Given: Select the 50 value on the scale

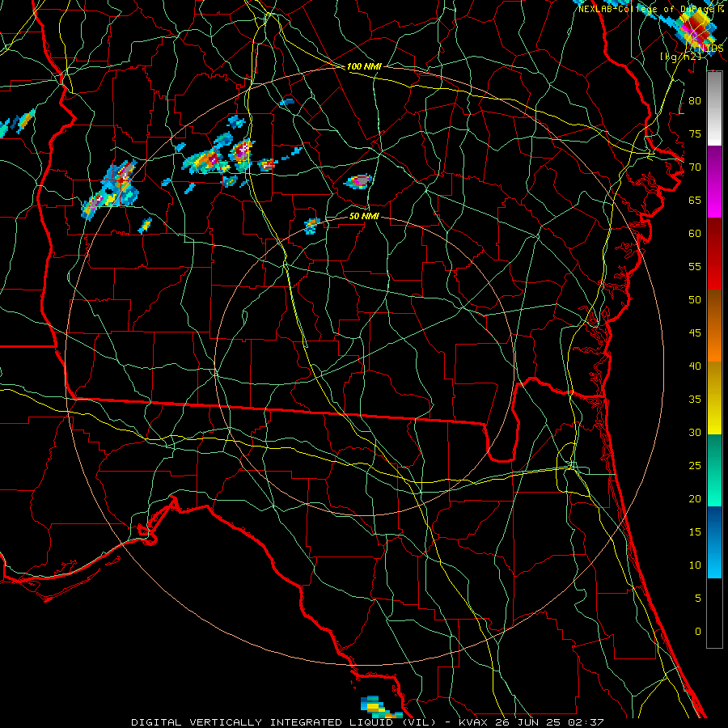Looking at the screenshot, I should coord(695,299).
